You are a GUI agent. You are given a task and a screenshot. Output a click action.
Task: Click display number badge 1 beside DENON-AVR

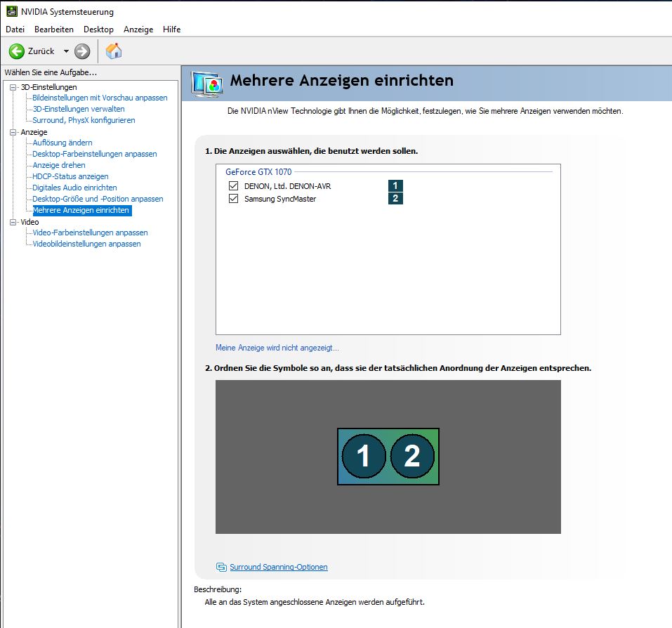395,185
